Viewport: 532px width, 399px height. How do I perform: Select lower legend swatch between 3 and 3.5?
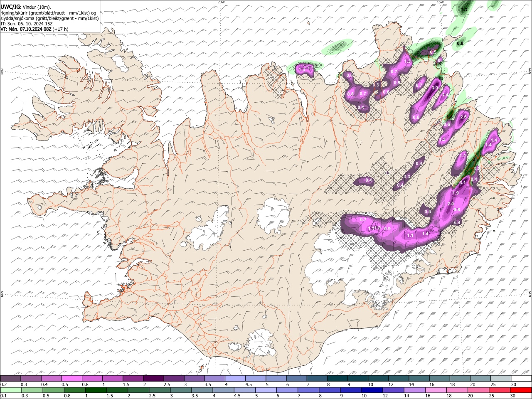point(182,390)
